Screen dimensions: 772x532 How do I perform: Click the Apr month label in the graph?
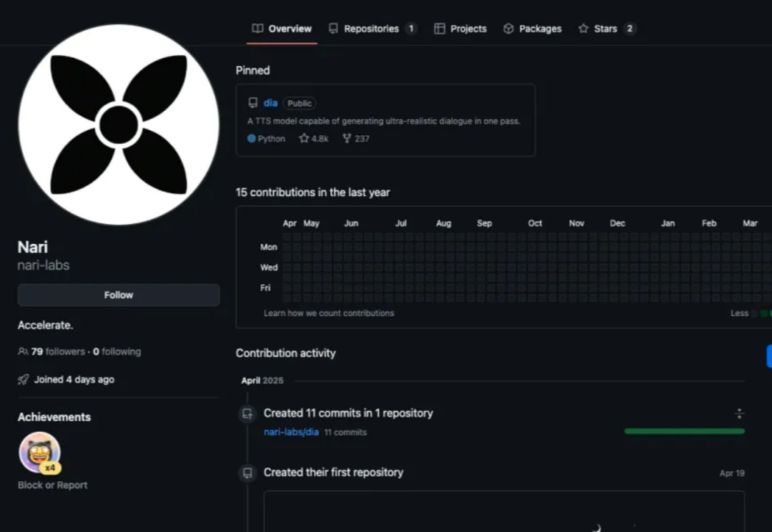point(289,223)
